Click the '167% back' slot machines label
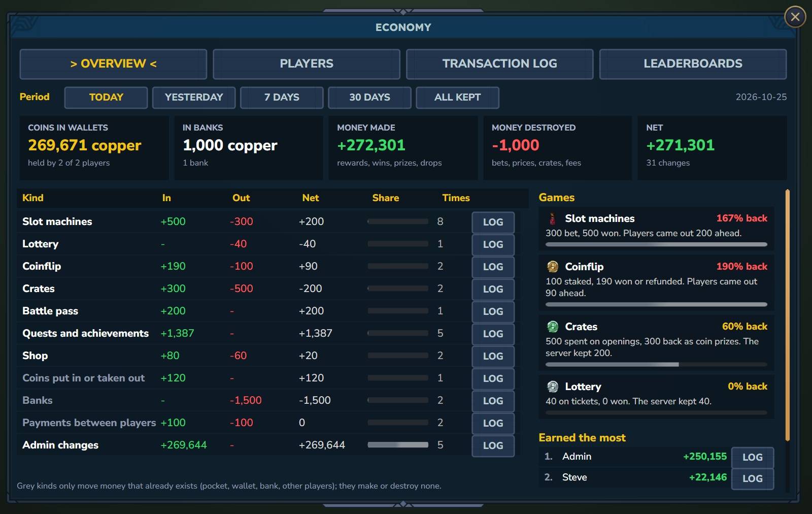This screenshot has height=514, width=812. coord(741,218)
